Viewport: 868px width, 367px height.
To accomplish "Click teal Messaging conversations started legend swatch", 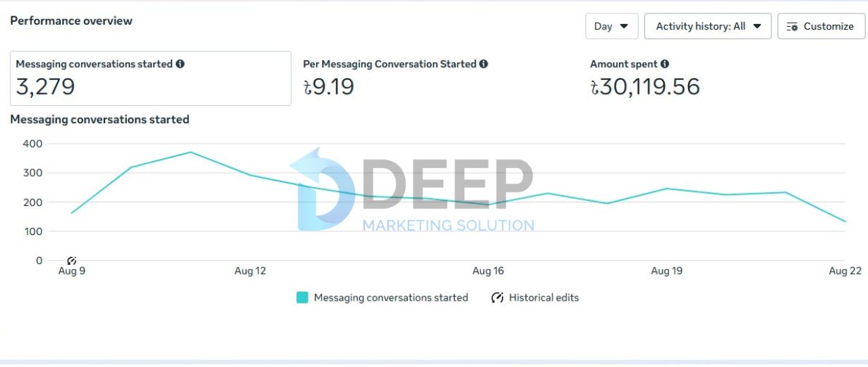I will click(x=302, y=298).
